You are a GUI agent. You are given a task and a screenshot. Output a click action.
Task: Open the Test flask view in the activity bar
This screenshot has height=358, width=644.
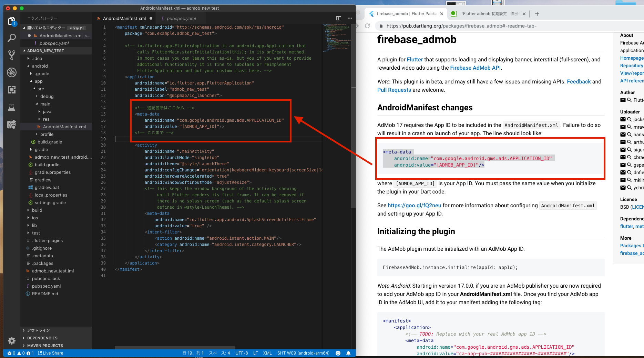pyautogui.click(x=12, y=107)
